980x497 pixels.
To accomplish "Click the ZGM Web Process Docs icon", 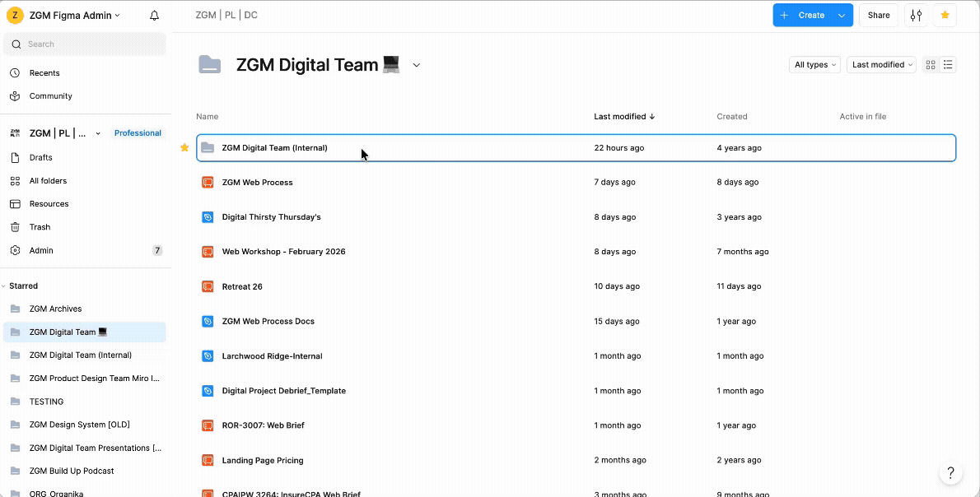I will point(208,322).
